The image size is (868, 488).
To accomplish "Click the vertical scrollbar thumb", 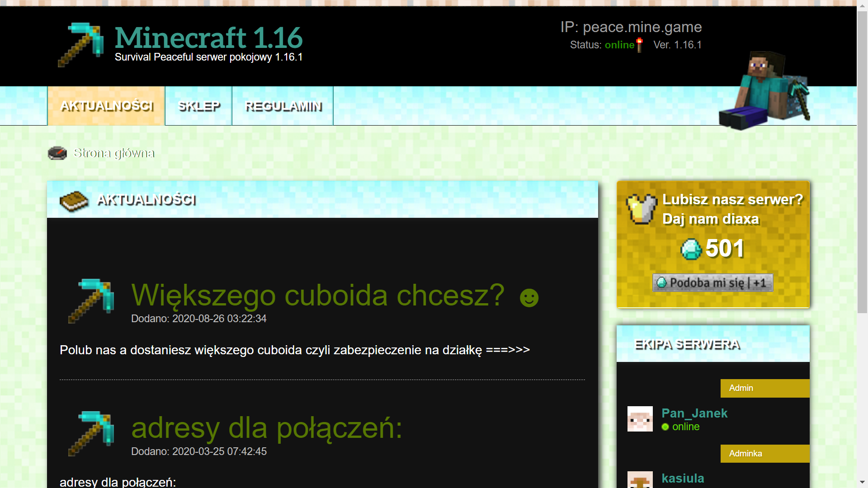I will [862, 162].
